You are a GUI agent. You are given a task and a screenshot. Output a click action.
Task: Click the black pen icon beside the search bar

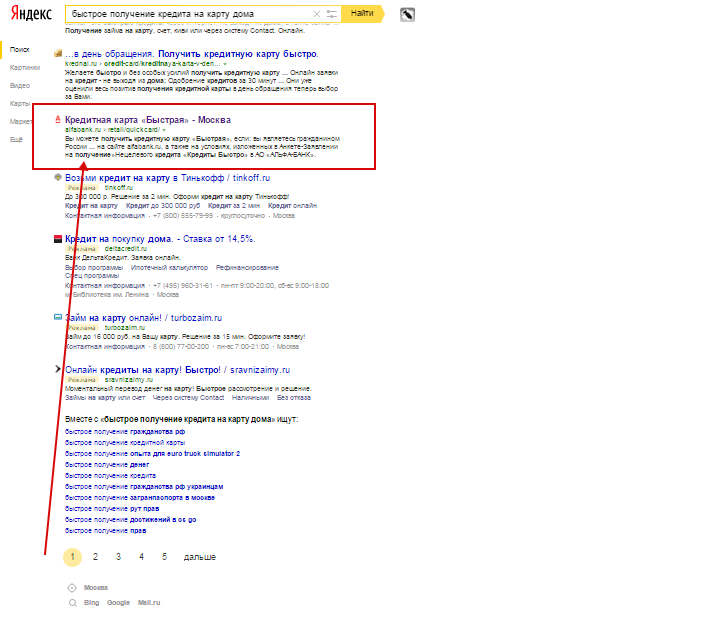407,15
